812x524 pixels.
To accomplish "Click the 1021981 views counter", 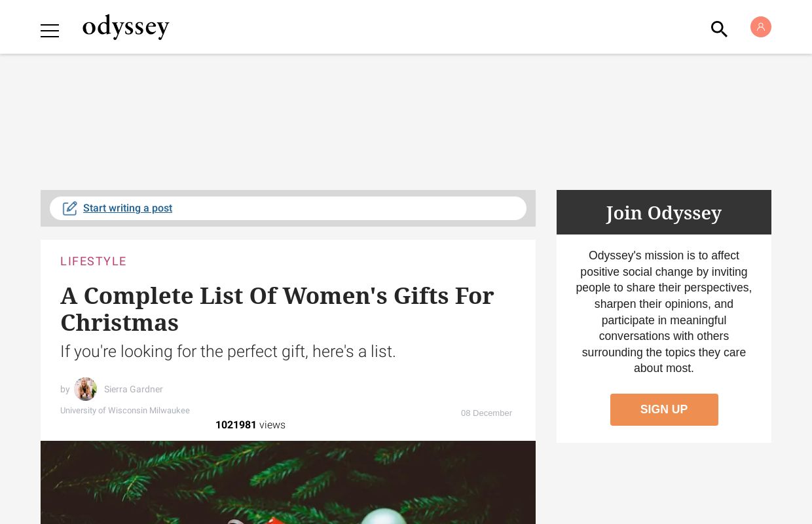I will [x=250, y=425].
